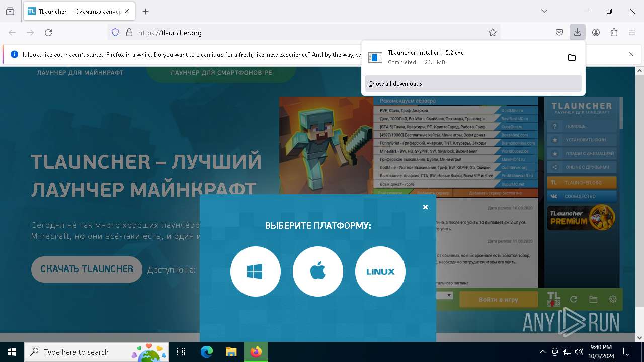The height and width of the screenshot is (362, 644).
Task: Open a new tab with plus button
Action: coord(146,11)
